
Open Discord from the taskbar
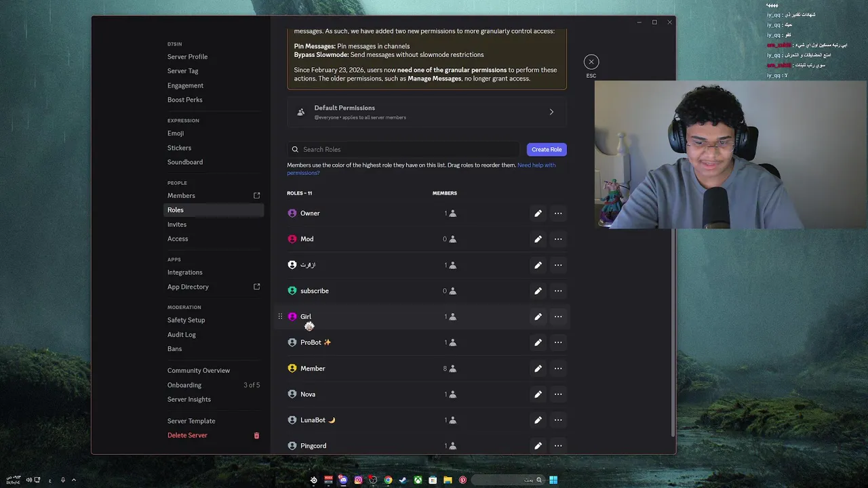point(343,480)
